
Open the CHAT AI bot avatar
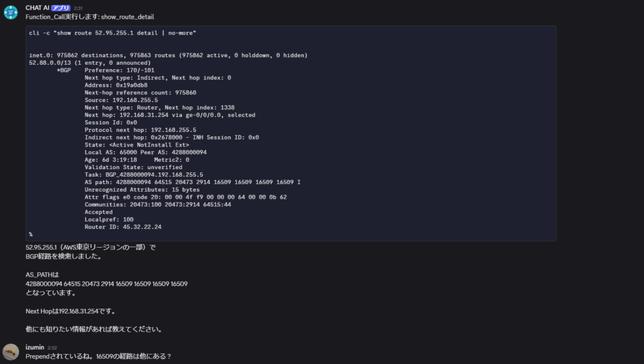[11, 13]
